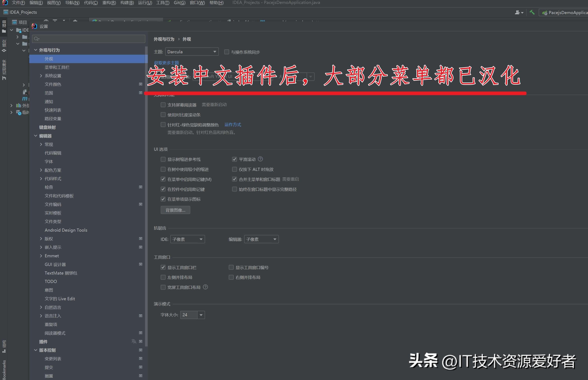Screen dimensions: 588x380
Task: Click the help icon beside 平滑滚动
Action: click(x=260, y=159)
